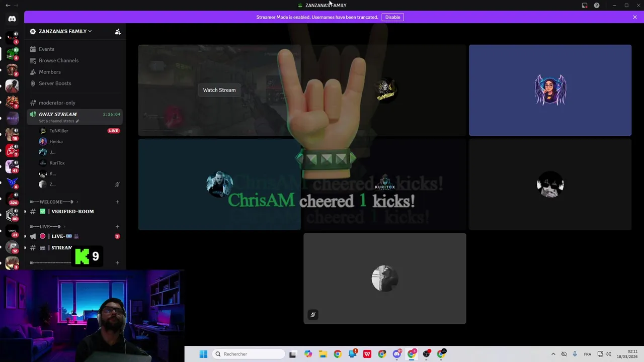Click the red LIVE badge beside TuNKiller
This screenshot has width=644, height=362.
coord(114,131)
